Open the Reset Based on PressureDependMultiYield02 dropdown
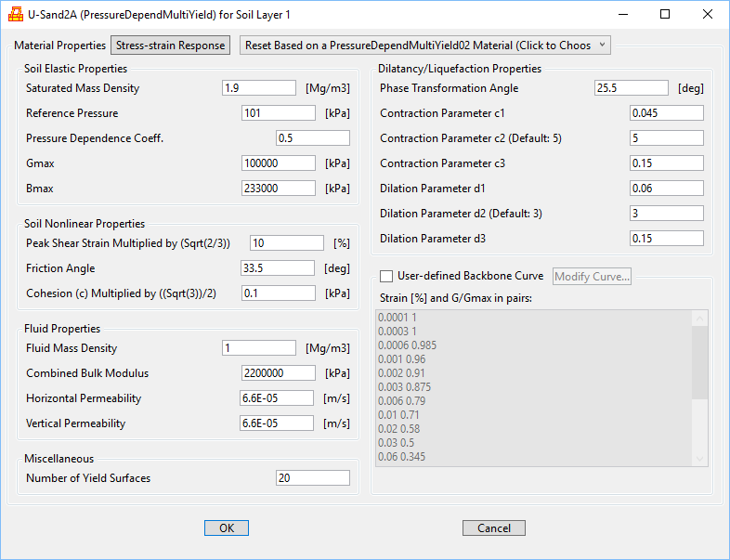The image size is (730, 560). [x=424, y=45]
